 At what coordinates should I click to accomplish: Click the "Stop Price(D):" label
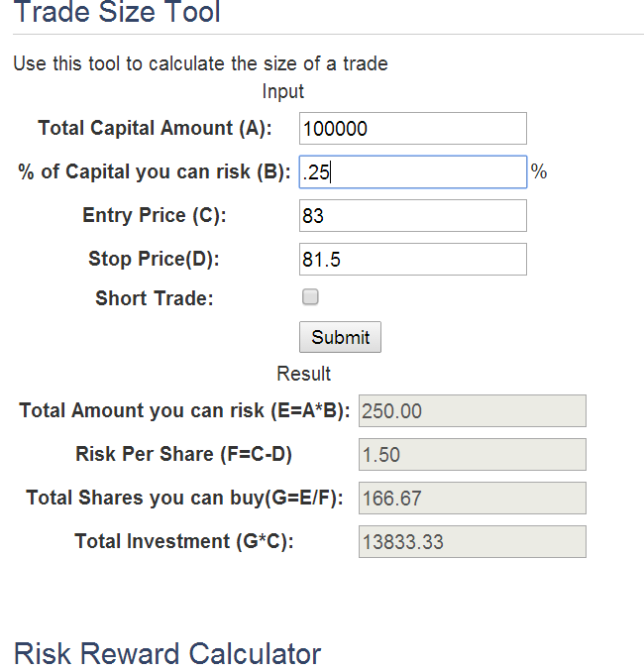(155, 259)
